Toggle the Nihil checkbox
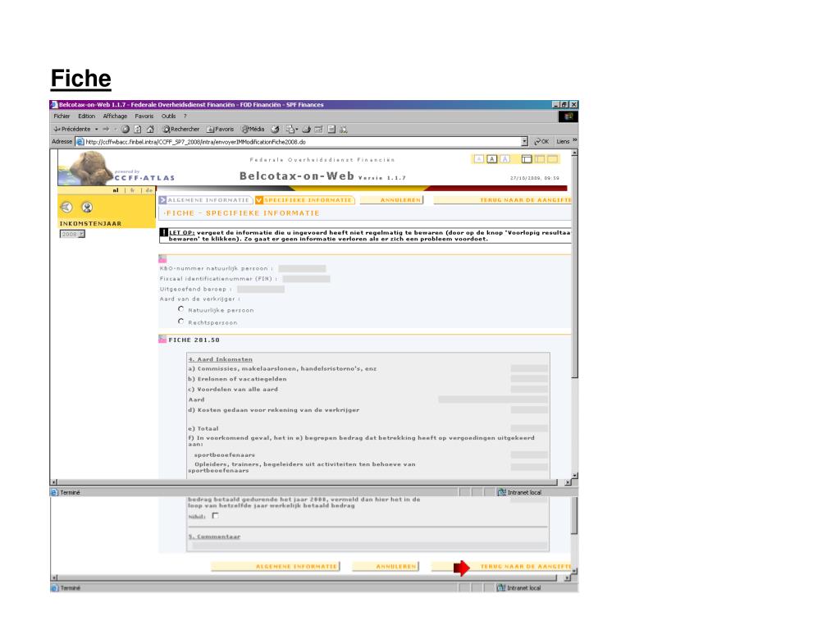 215,516
